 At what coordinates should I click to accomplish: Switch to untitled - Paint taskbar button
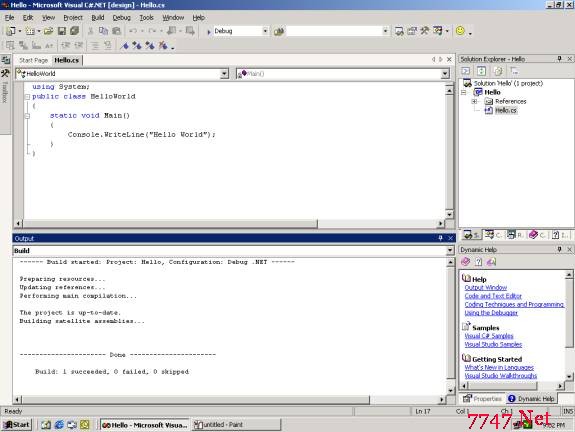(x=236, y=425)
